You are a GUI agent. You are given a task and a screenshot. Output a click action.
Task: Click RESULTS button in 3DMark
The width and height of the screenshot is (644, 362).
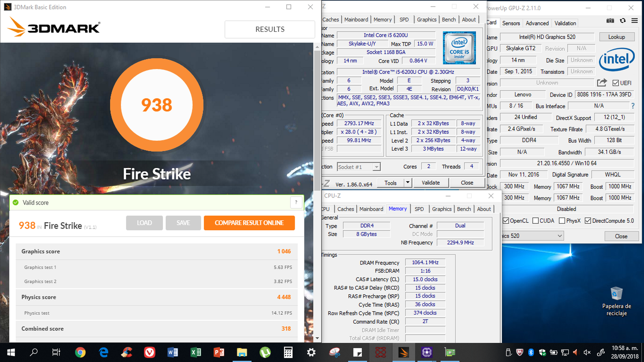pos(270,29)
